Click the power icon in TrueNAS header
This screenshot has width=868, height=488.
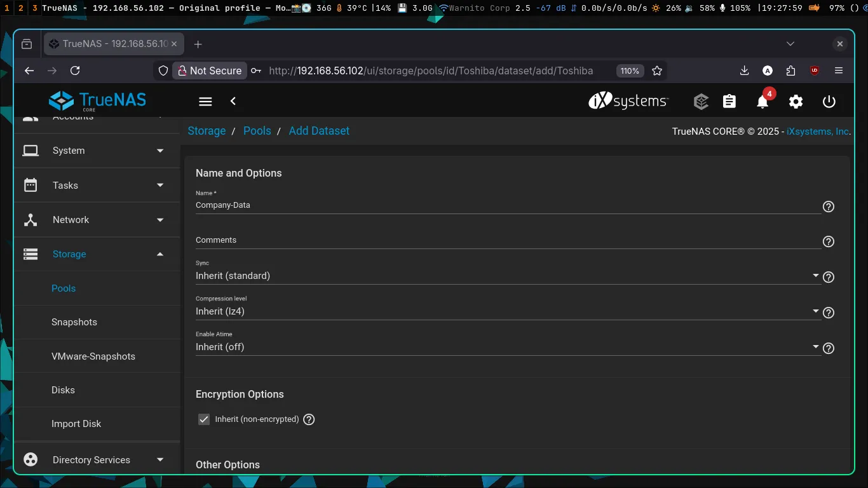click(x=829, y=102)
